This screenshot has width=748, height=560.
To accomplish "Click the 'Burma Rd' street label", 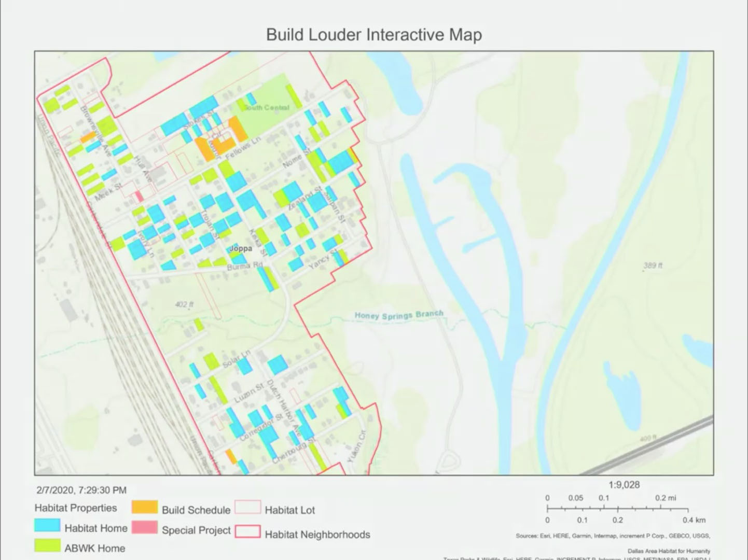I will (245, 266).
